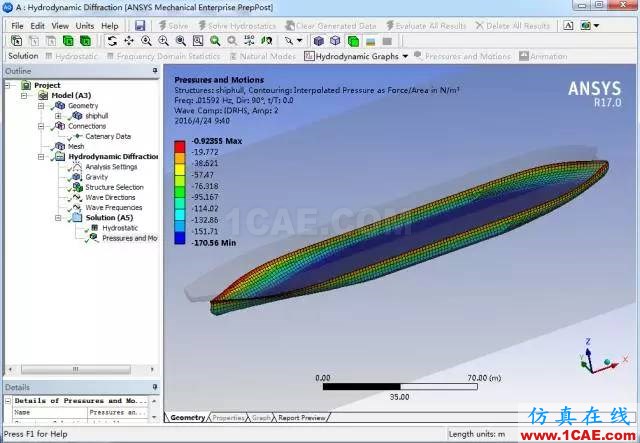Open the Help menu
The height and width of the screenshot is (443, 640).
pyautogui.click(x=110, y=26)
